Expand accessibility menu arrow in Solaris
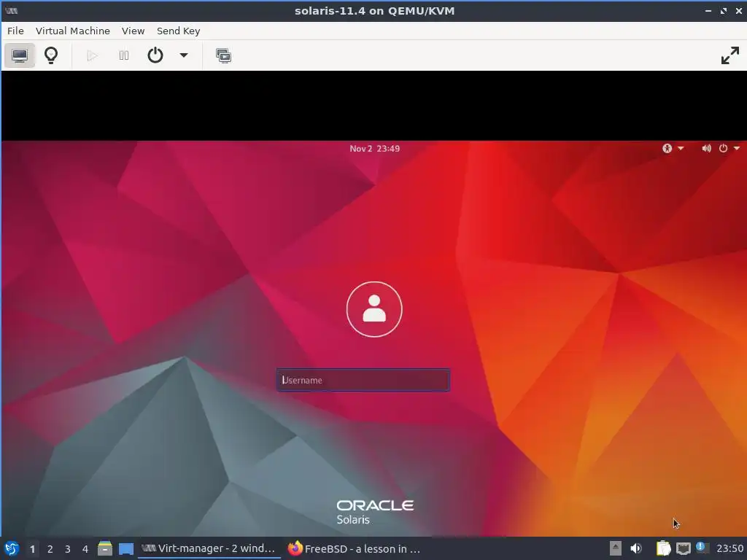 pyautogui.click(x=681, y=149)
